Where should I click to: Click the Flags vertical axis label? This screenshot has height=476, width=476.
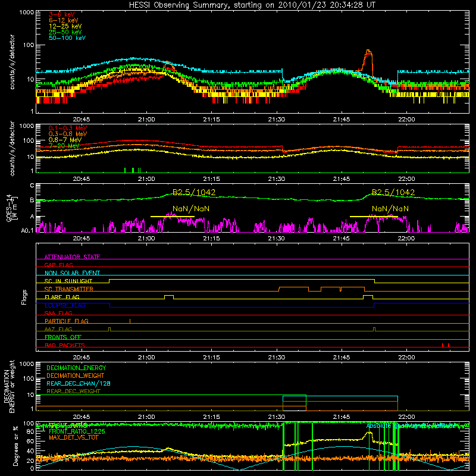(24, 297)
